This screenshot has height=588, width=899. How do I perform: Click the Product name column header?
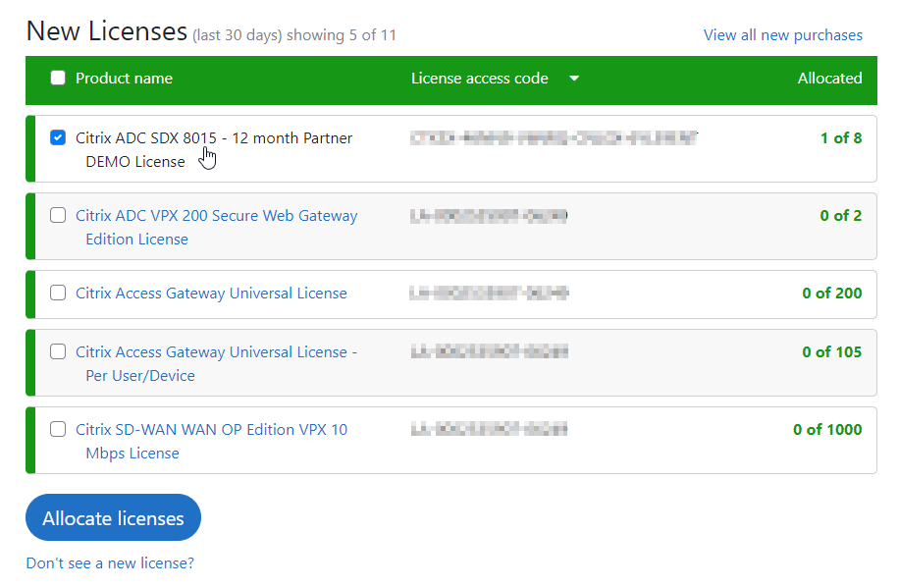tap(124, 78)
